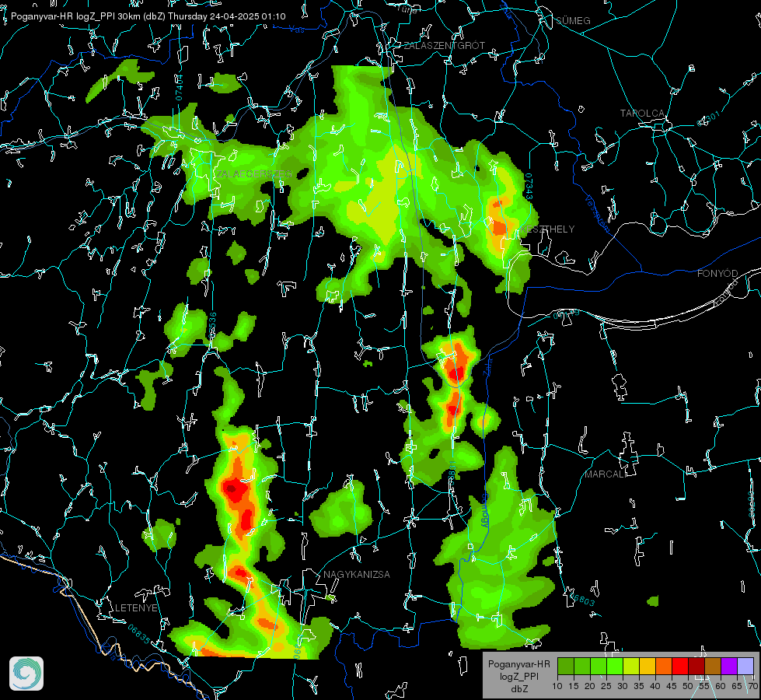Screen dimensions: 761x700
Task: Click the 60–65 dBZ purple swatch
Action: click(729, 666)
